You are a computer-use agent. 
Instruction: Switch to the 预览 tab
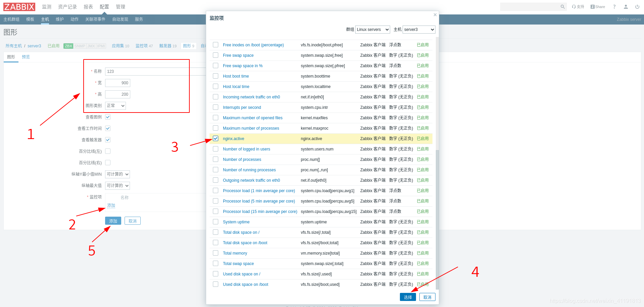(26, 57)
